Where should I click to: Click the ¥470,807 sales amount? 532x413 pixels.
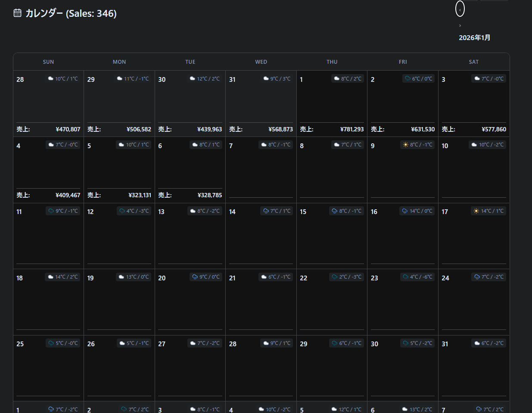click(x=68, y=129)
